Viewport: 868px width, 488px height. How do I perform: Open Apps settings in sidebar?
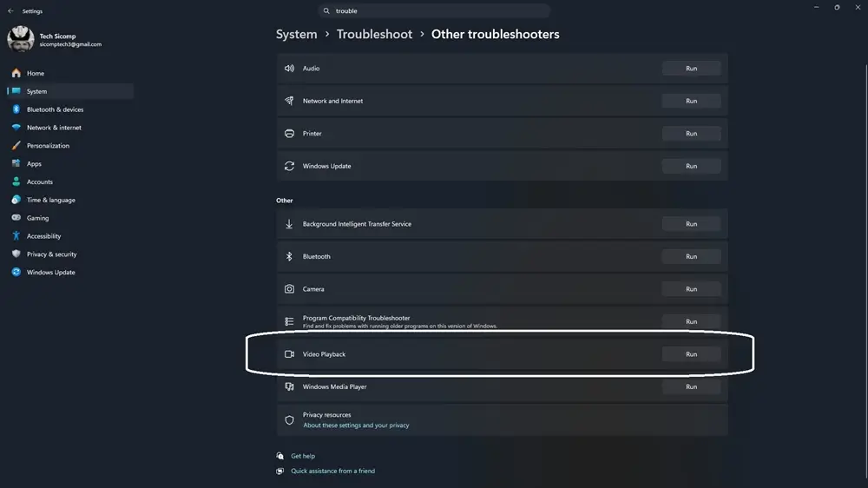(69, 164)
